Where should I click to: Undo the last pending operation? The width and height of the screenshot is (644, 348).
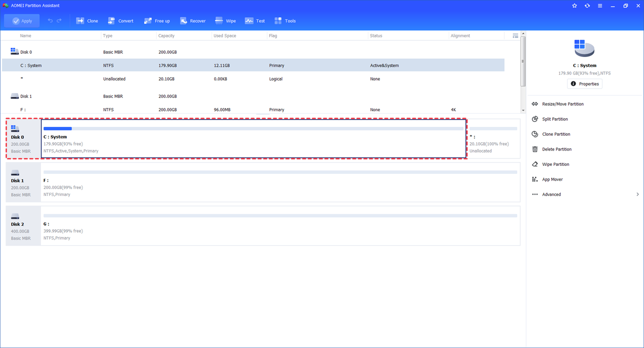50,21
